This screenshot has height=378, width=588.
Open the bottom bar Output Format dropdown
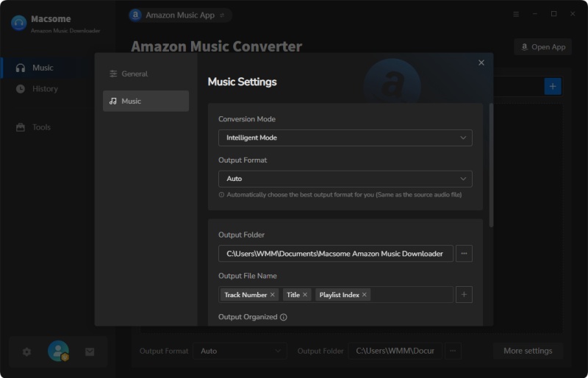tap(240, 351)
